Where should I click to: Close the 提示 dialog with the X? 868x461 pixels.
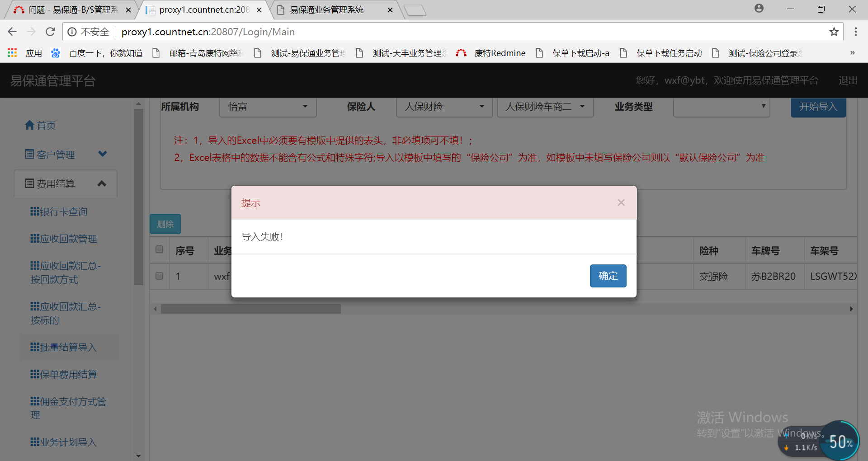621,202
